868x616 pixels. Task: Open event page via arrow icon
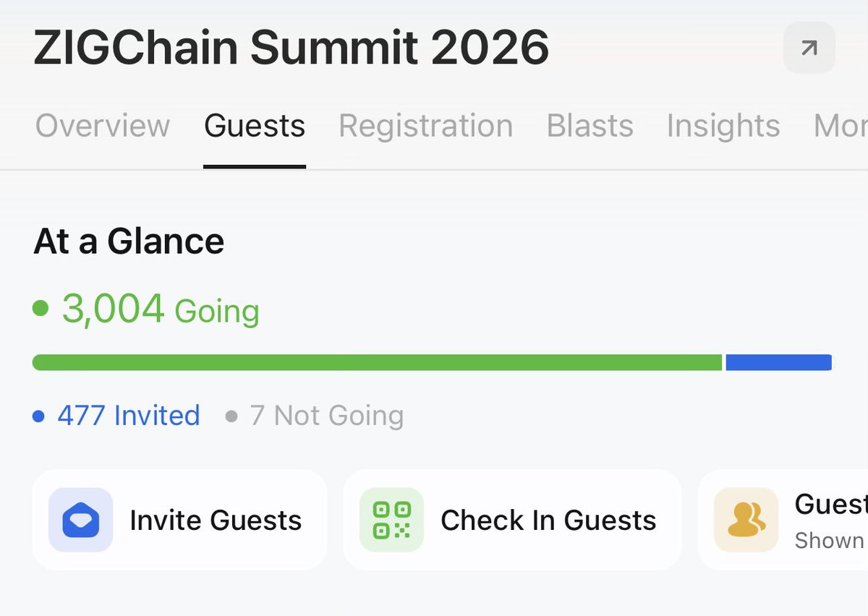(809, 48)
